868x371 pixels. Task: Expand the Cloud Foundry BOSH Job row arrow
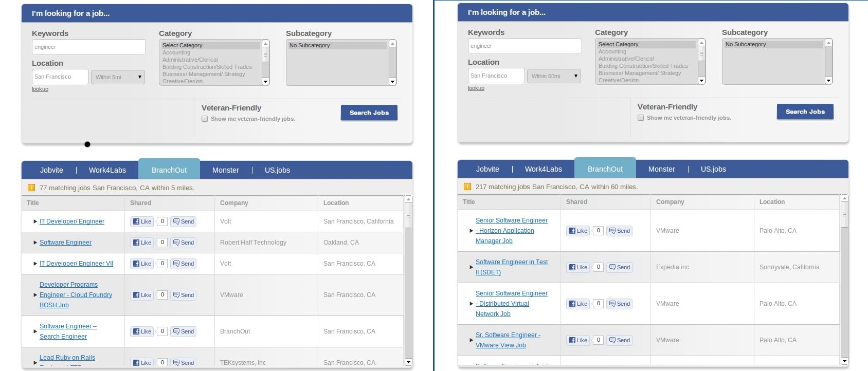click(x=35, y=295)
